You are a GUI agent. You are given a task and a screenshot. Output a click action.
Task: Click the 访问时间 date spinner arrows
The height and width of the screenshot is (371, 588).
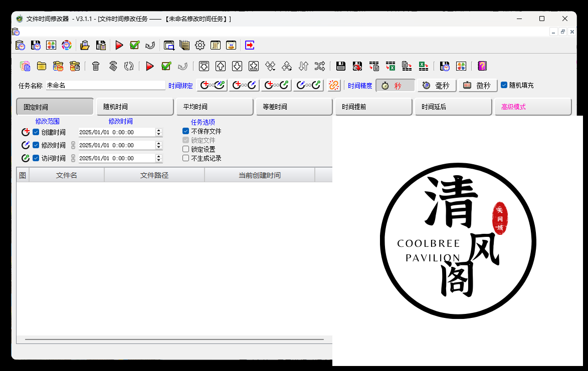click(x=159, y=158)
